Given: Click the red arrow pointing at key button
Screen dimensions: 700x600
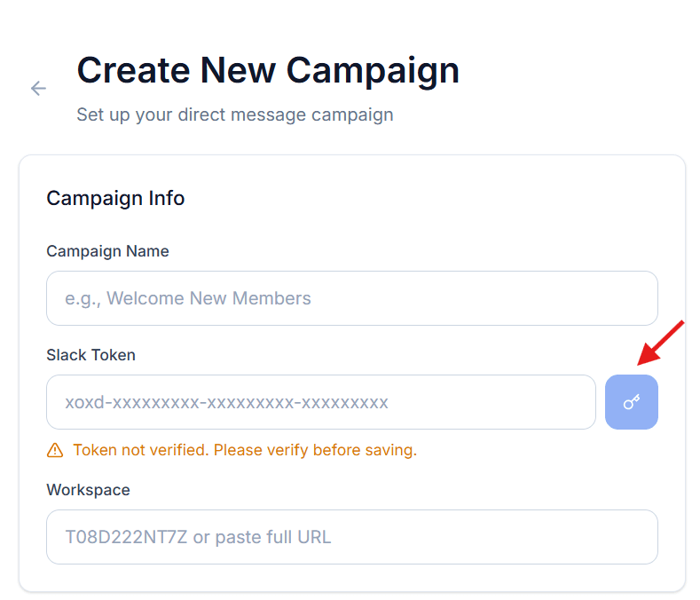Looking at the screenshot, I should [660, 343].
